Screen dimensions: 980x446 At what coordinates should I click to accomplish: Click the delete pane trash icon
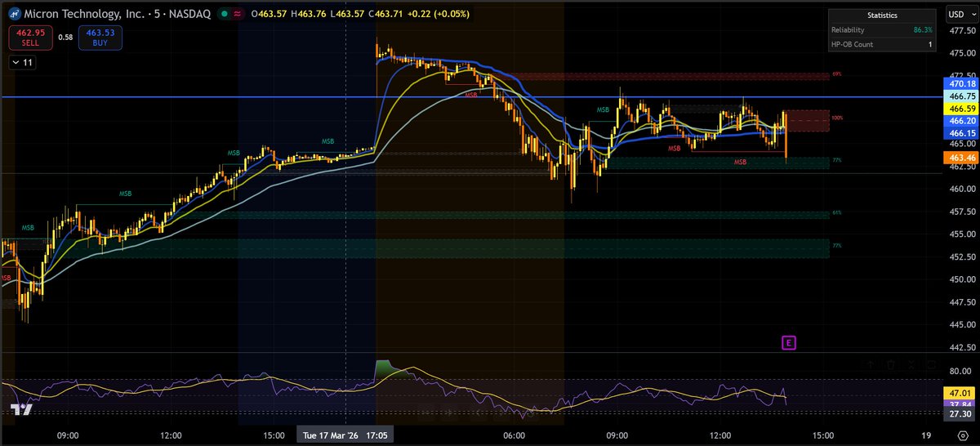point(891,365)
